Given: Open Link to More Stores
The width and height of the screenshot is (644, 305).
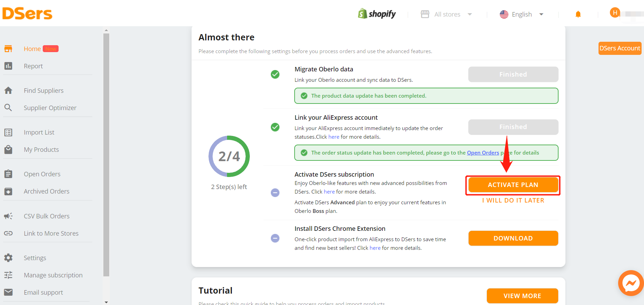Looking at the screenshot, I should pos(51,233).
